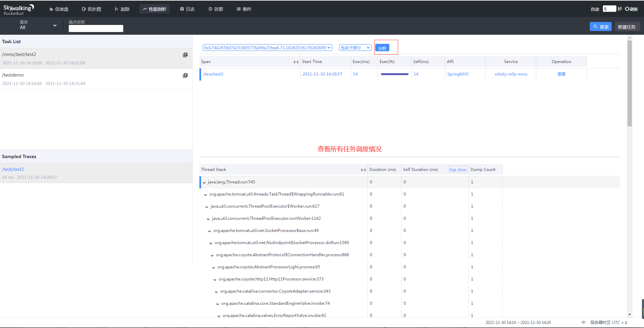Image resolution: width=644 pixels, height=328 pixels.
Task: Open the 告警 alarm page
Action: pos(216,9)
